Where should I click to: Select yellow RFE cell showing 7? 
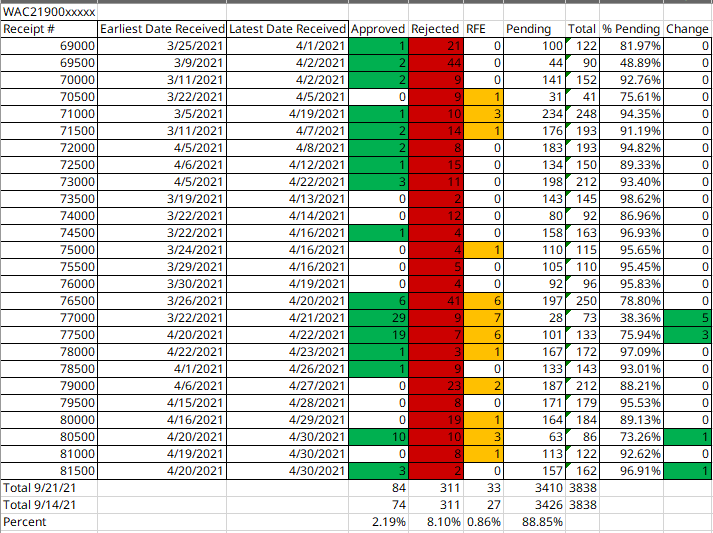tap(483, 318)
